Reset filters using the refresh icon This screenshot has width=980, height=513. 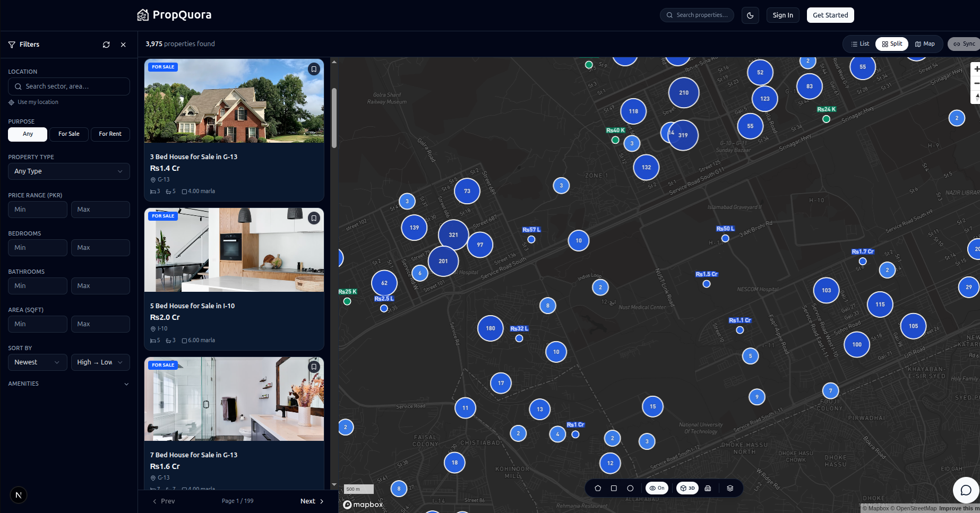tap(106, 45)
